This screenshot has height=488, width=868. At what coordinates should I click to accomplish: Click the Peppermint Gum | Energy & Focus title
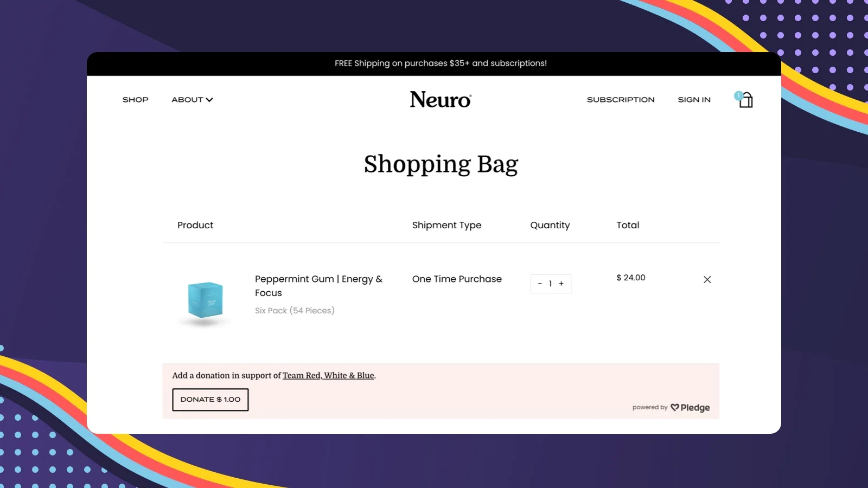pos(319,286)
